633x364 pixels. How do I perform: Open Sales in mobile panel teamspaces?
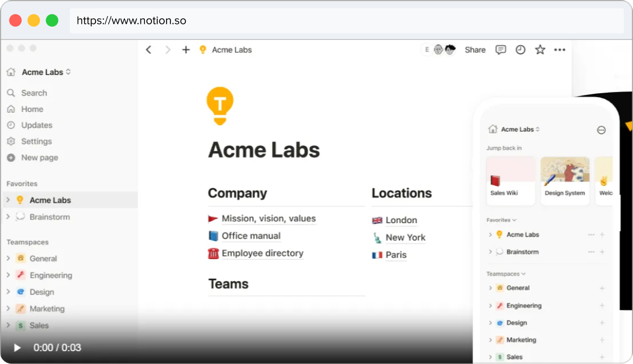pos(514,357)
